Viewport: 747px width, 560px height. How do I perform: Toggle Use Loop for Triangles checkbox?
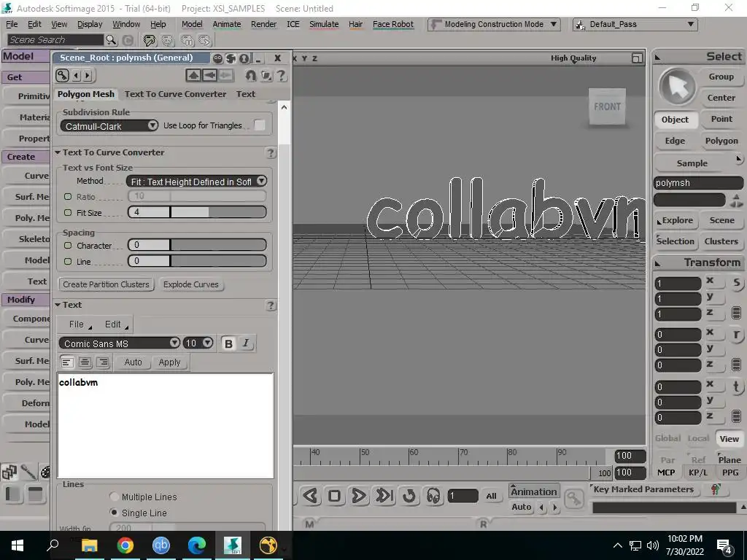[x=260, y=125]
